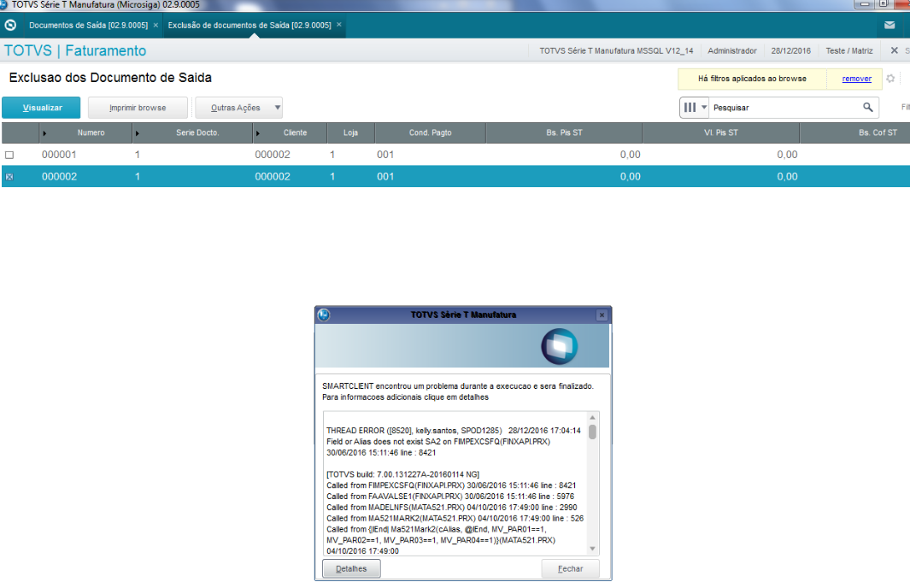Screen dimensions: 910x588
Task: Click the search magnifier icon
Action: [x=867, y=108]
